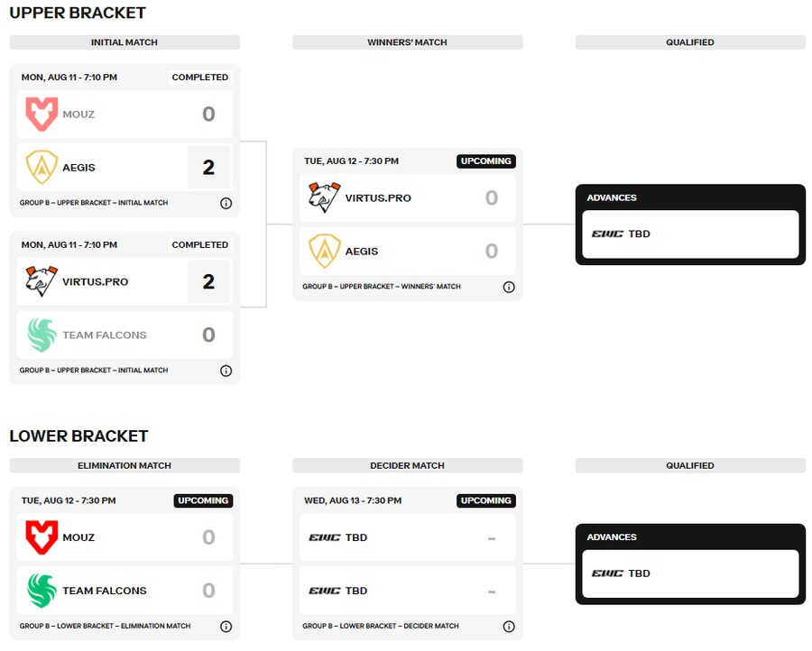Click EWC logo of second TBD decider team

[324, 591]
